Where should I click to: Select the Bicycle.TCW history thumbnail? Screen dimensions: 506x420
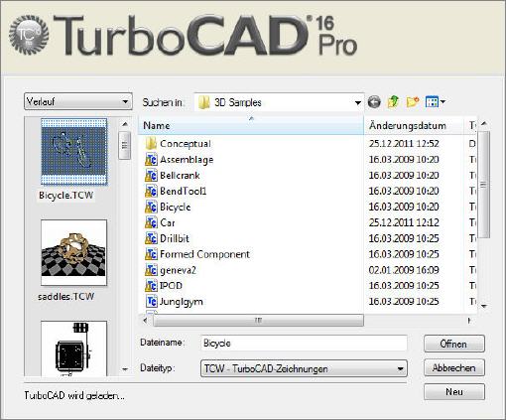coord(73,152)
